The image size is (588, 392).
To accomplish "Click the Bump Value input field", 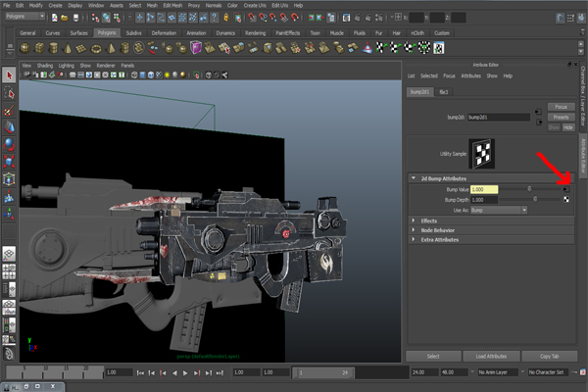I will click(x=484, y=189).
